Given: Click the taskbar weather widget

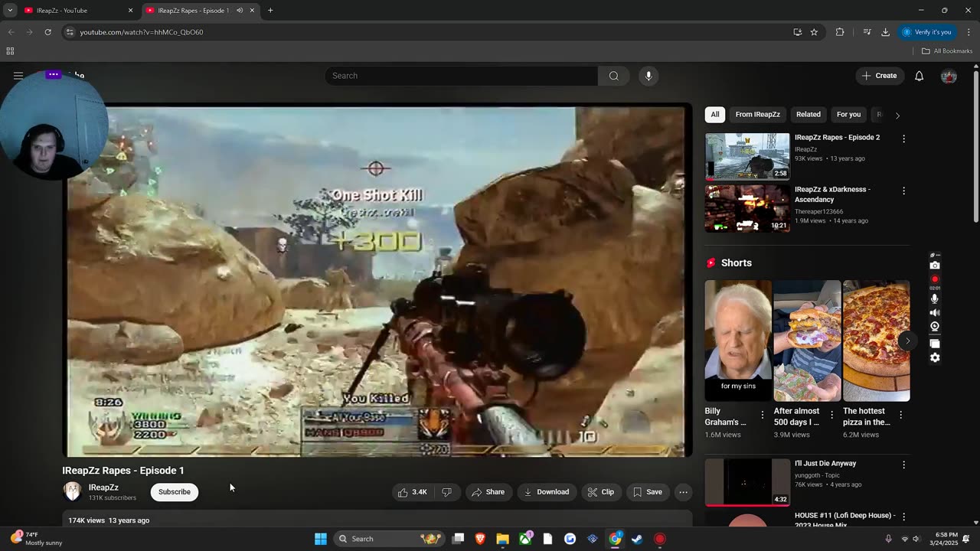Looking at the screenshot, I should coord(35,539).
